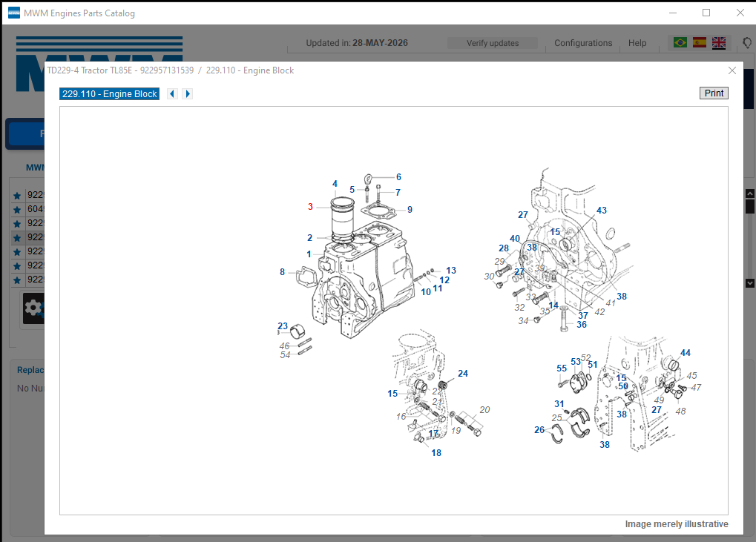The image size is (756, 542).
Task: Close the Engine Block diagram dialog
Action: pyautogui.click(x=732, y=71)
